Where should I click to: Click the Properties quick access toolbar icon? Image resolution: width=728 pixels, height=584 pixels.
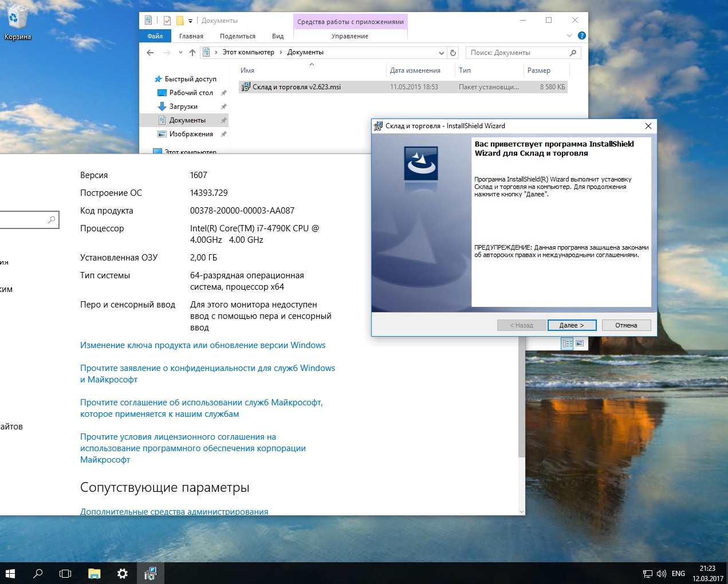[167, 21]
